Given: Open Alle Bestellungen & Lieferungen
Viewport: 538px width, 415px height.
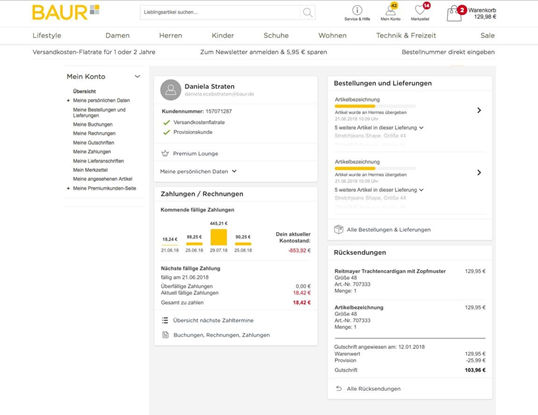Looking at the screenshot, I should (389, 229).
